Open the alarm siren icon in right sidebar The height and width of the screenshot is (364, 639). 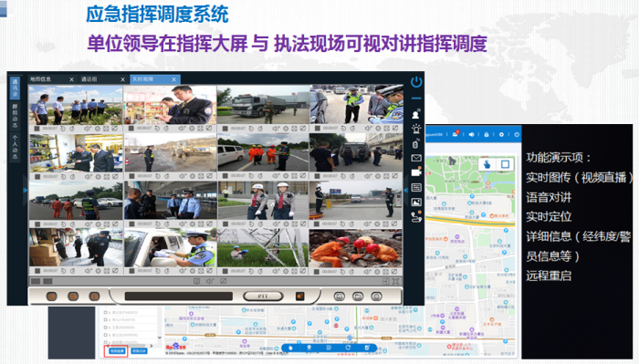point(416,129)
